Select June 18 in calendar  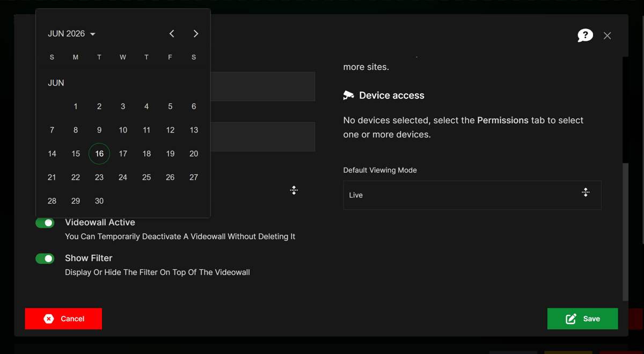(x=147, y=154)
